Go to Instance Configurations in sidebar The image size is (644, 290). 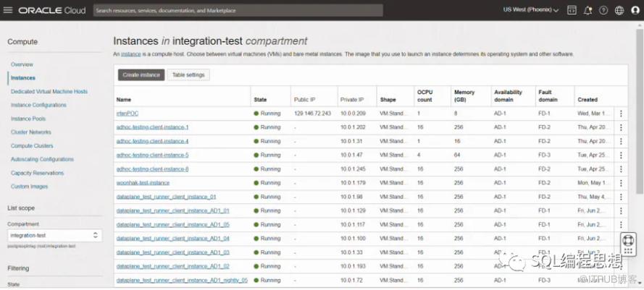(38, 105)
